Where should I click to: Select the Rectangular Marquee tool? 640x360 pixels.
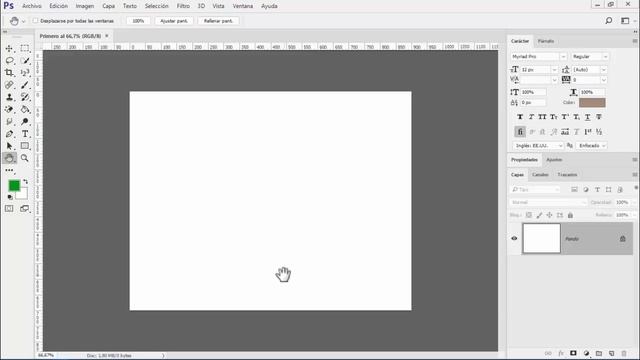click(x=25, y=49)
